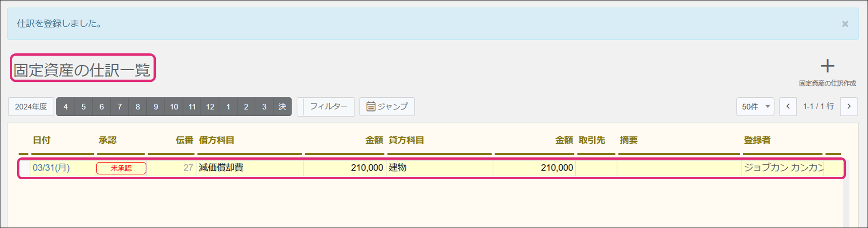Open the 03/31(月) journal entry link
Image resolution: width=868 pixels, height=228 pixels.
[x=51, y=168]
